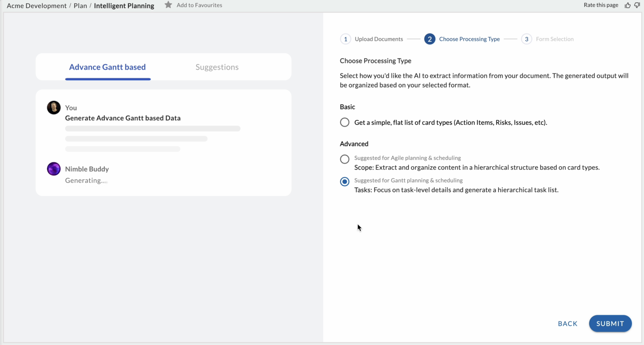This screenshot has width=644, height=345.
Task: Click the Add to Favourites label
Action: pyautogui.click(x=199, y=5)
